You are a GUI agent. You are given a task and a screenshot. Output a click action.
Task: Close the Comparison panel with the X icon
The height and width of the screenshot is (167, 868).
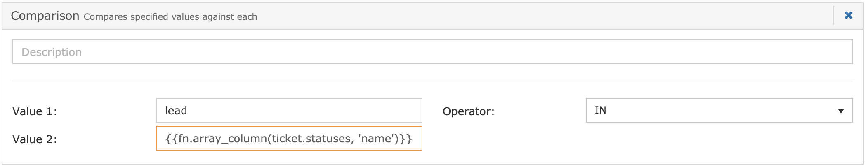click(848, 16)
